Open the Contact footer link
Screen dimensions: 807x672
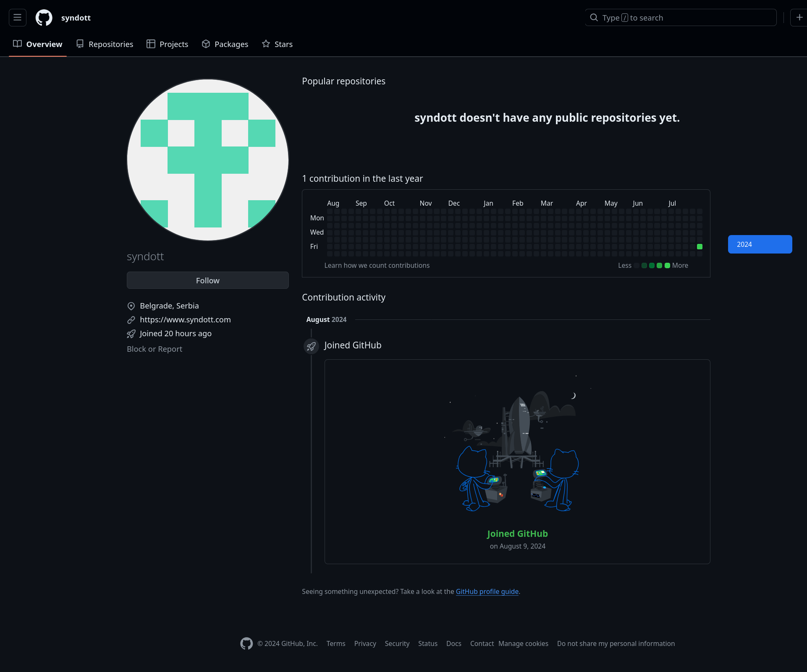[x=482, y=643]
